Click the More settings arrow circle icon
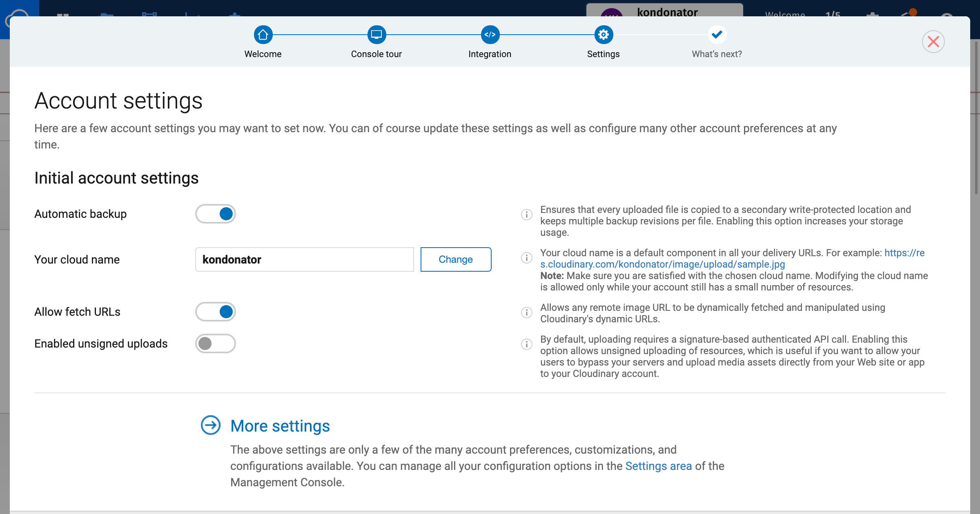This screenshot has height=514, width=980. tap(211, 425)
